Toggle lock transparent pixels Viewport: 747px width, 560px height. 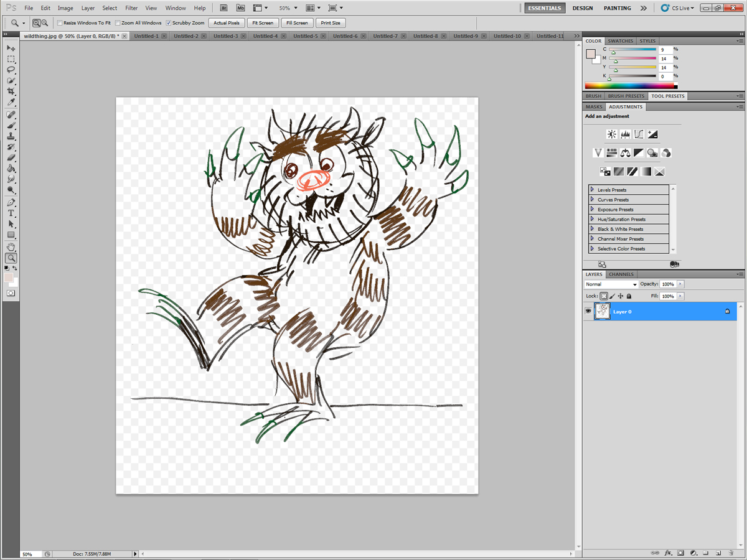[604, 296]
